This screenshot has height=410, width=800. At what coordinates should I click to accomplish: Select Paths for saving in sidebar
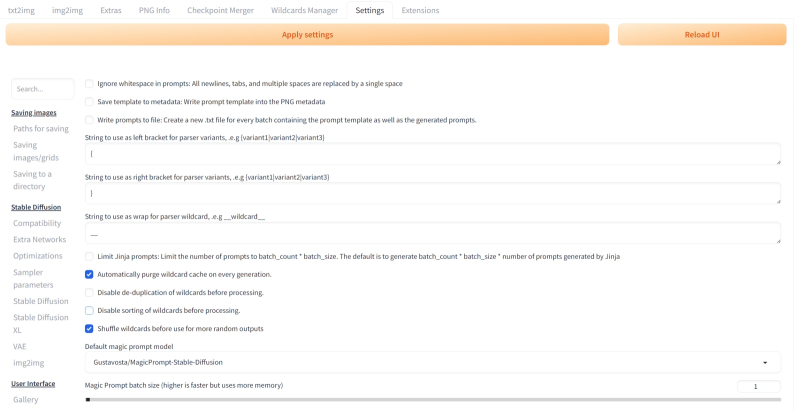pyautogui.click(x=41, y=128)
